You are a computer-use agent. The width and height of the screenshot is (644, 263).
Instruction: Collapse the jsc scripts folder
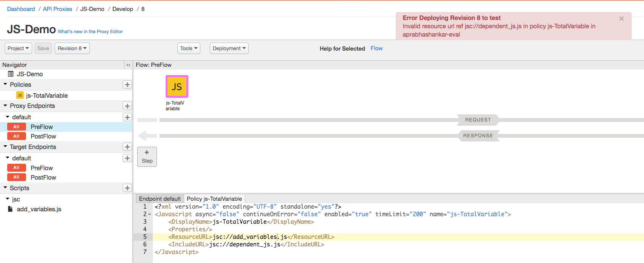[x=8, y=199]
